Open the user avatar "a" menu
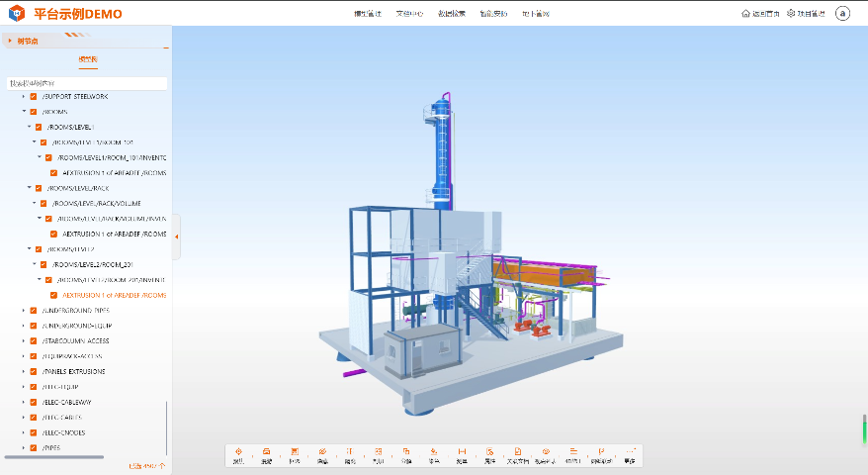868x475 pixels. click(x=842, y=14)
